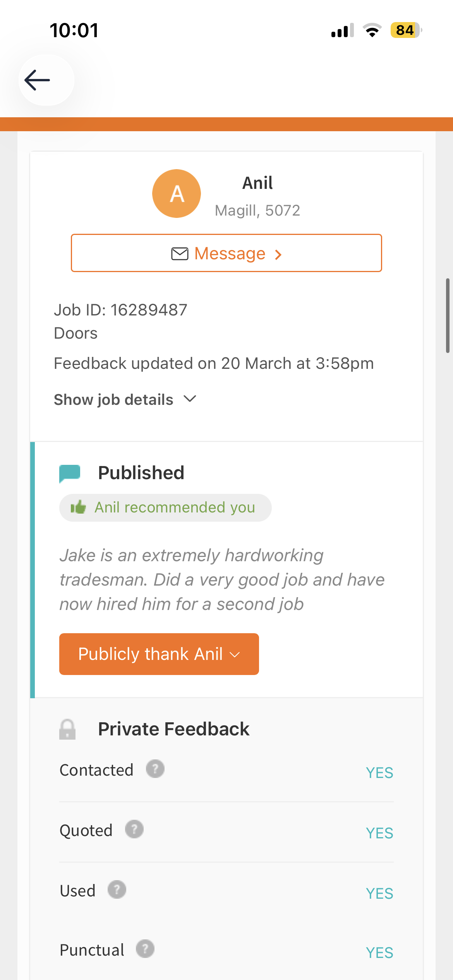Viewport: 453px width, 980px height.
Task: Tap the YES value next to Contacted
Action: (379, 773)
